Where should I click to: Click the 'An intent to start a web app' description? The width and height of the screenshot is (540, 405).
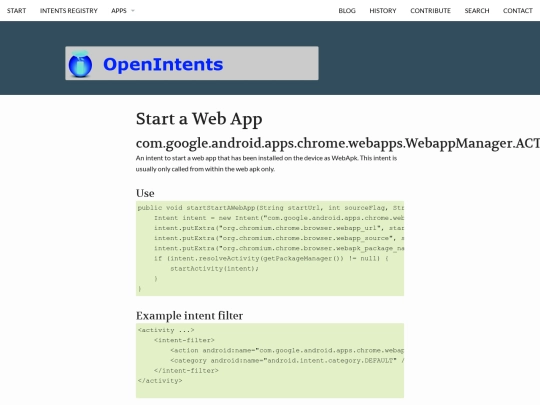tap(267, 158)
